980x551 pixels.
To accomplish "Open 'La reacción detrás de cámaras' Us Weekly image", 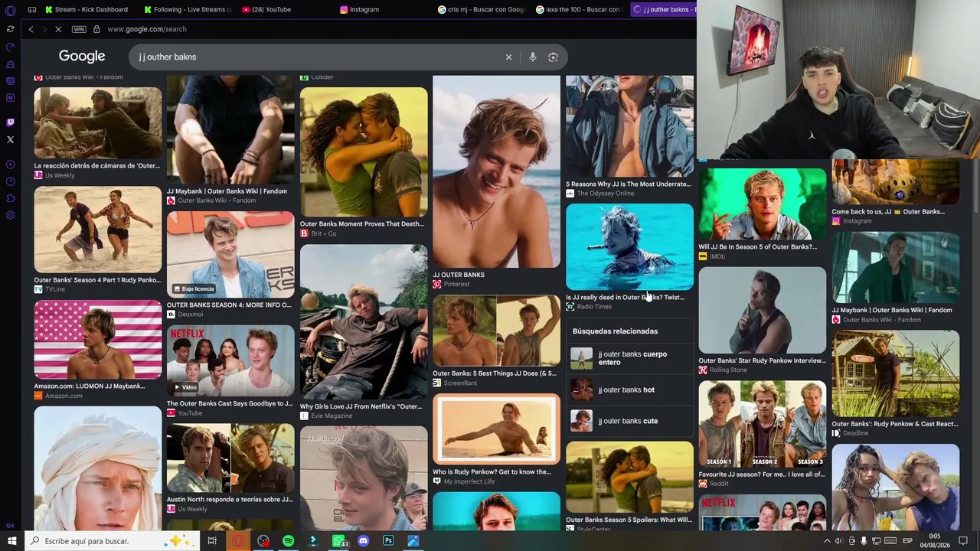I will coord(97,123).
